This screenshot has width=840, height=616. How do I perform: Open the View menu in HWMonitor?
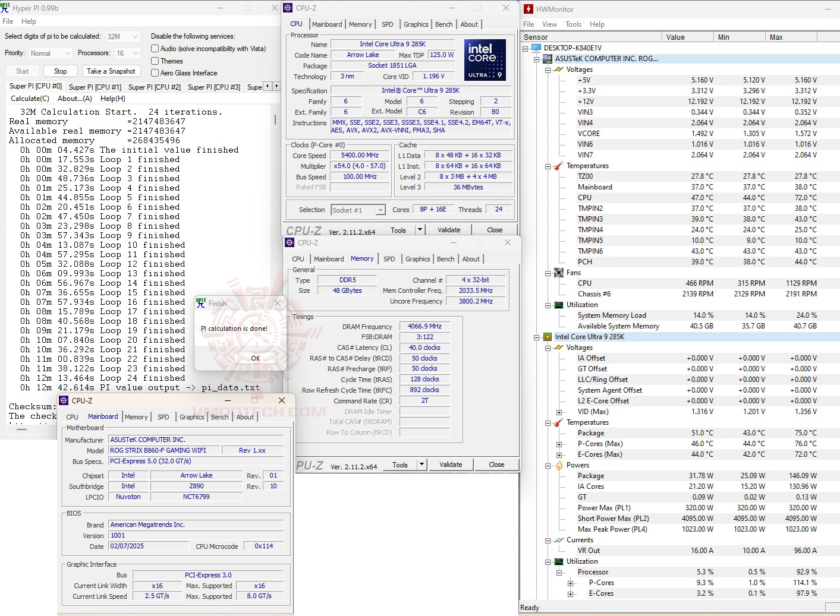(x=550, y=24)
